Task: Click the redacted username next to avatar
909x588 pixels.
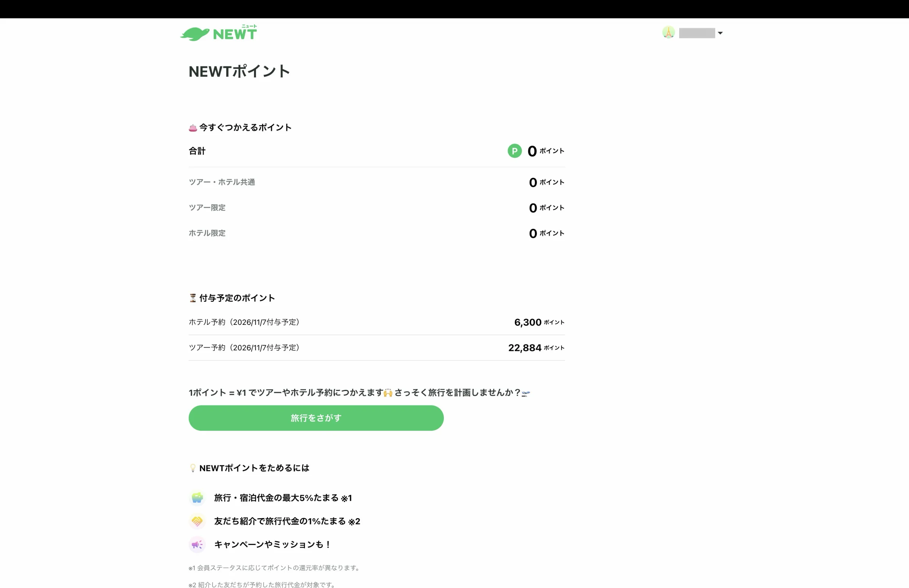Action: [697, 33]
